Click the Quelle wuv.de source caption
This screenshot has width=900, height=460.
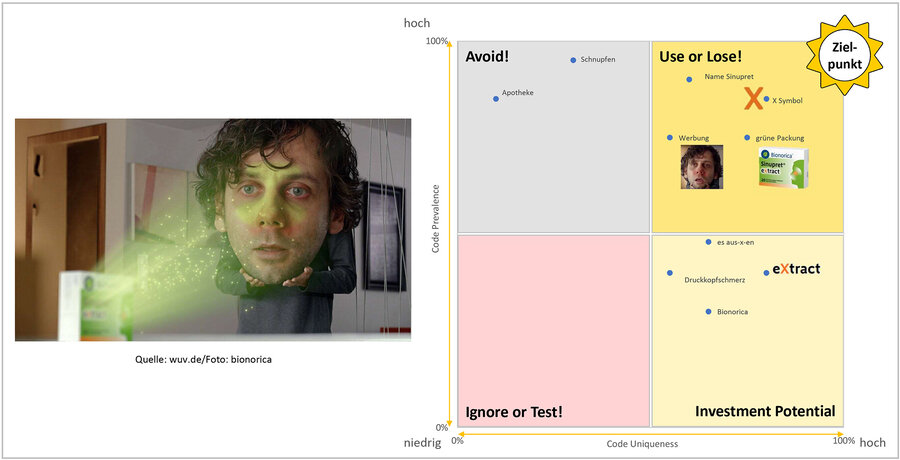point(203,359)
